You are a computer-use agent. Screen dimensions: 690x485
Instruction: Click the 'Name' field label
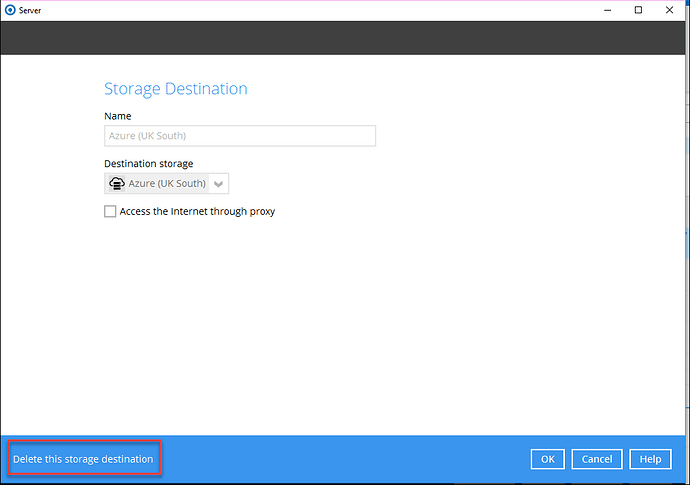tap(117, 116)
